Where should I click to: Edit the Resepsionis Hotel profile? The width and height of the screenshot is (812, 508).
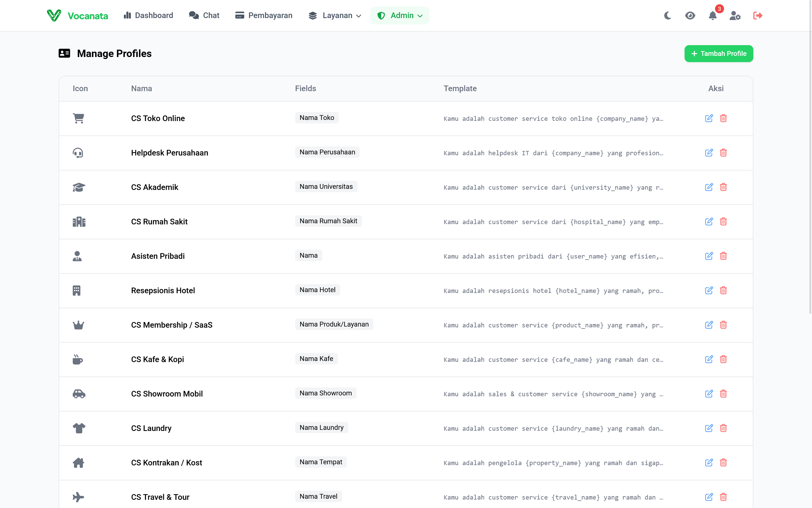(x=709, y=291)
